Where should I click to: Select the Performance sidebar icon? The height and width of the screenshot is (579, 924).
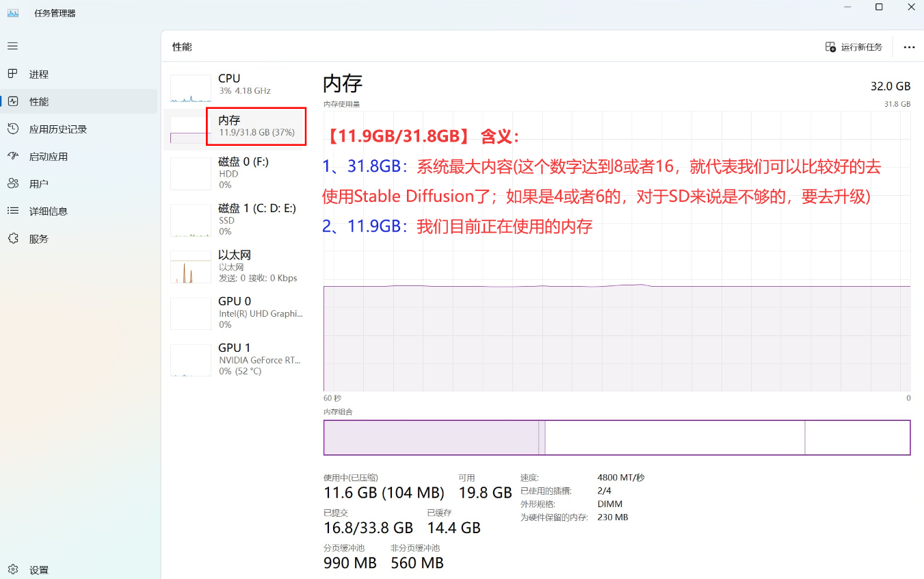(12, 101)
